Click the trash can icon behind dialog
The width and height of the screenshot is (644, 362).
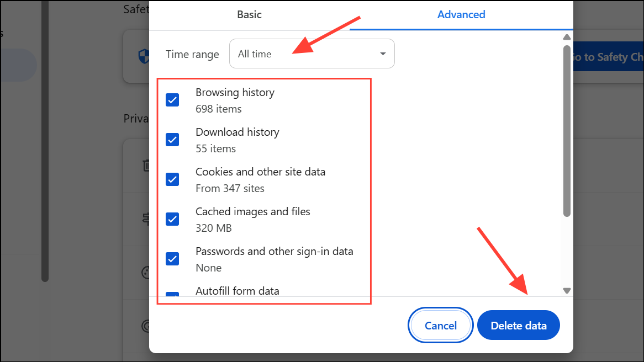click(x=146, y=165)
